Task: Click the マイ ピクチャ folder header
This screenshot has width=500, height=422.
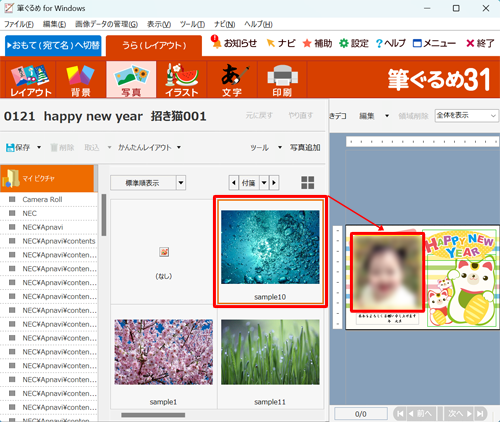Action: pyautogui.click(x=47, y=178)
